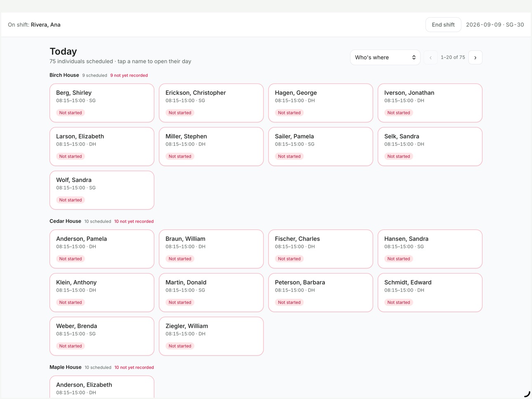Click the previous page arrow
532x399 pixels.
431,57
